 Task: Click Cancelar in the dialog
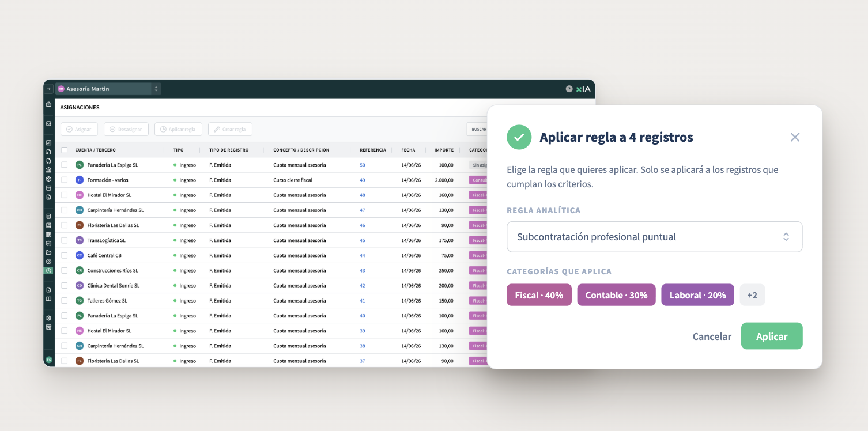[x=712, y=337]
